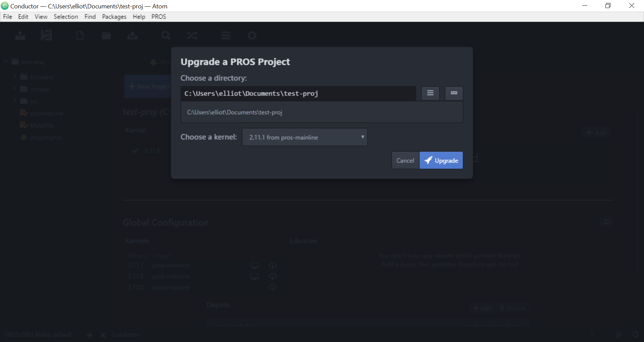Open the Help menu
This screenshot has height=342, width=644.
pyautogui.click(x=139, y=17)
